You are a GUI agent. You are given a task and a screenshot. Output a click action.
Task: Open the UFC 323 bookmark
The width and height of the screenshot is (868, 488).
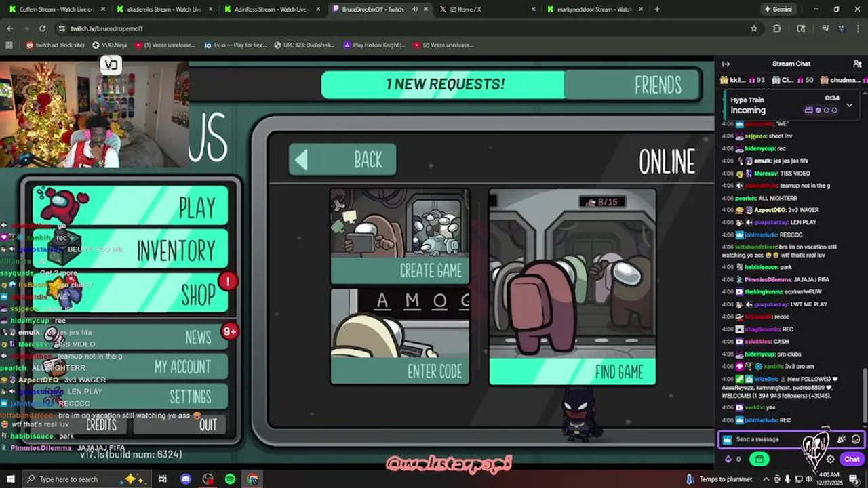coord(304,45)
